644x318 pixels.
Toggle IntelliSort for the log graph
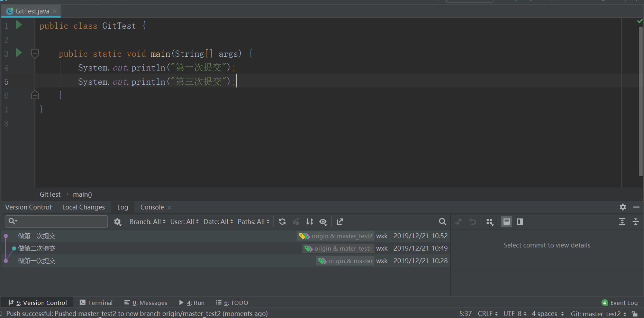tap(309, 222)
